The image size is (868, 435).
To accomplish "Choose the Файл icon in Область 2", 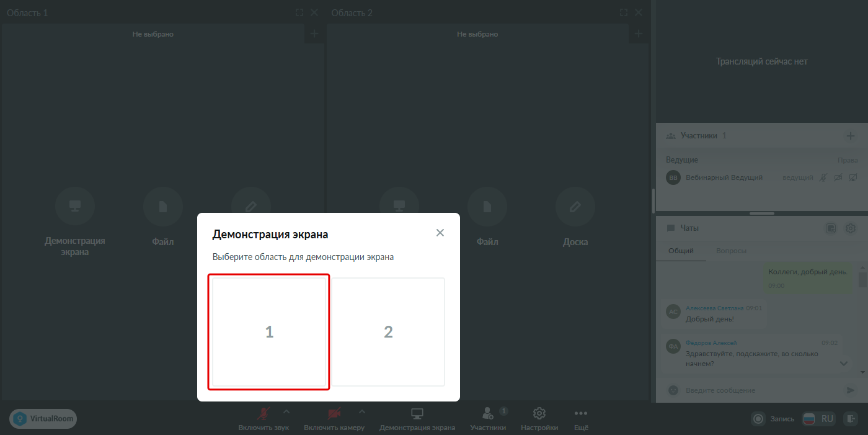I will tap(487, 207).
